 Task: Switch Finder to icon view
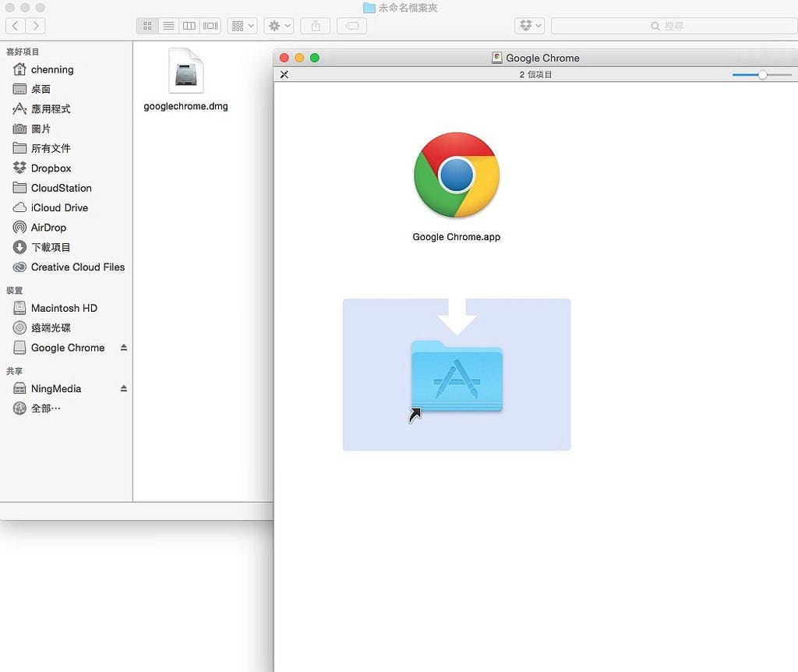tap(147, 26)
